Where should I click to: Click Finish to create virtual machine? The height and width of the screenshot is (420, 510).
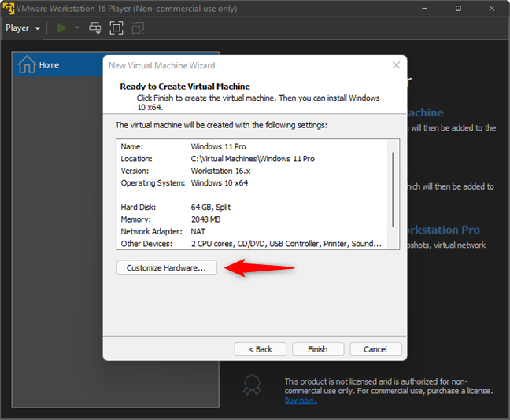click(318, 349)
